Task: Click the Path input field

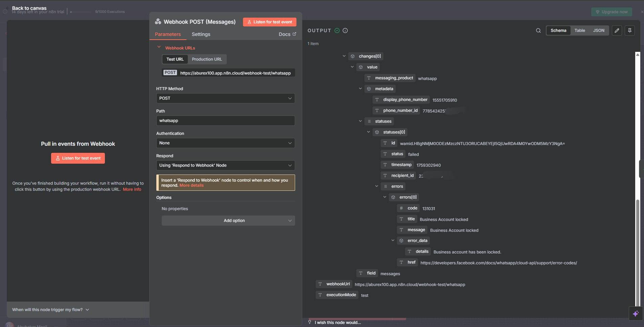Action: coord(225,121)
